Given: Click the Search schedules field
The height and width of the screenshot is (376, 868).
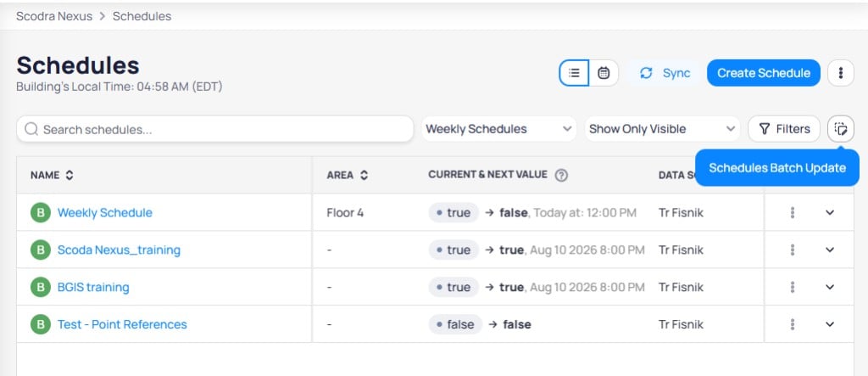Looking at the screenshot, I should coord(214,129).
